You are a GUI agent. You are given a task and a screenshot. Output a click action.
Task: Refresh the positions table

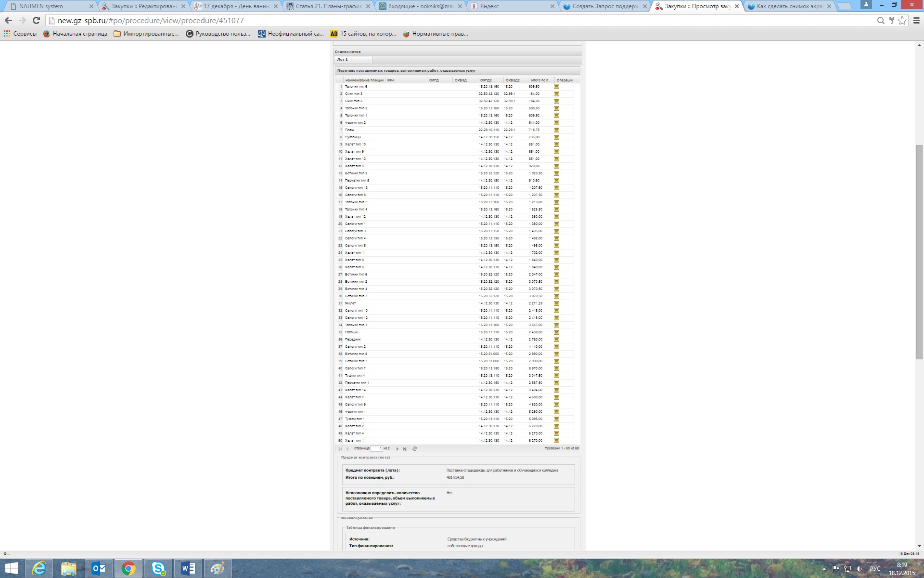pyautogui.click(x=414, y=449)
